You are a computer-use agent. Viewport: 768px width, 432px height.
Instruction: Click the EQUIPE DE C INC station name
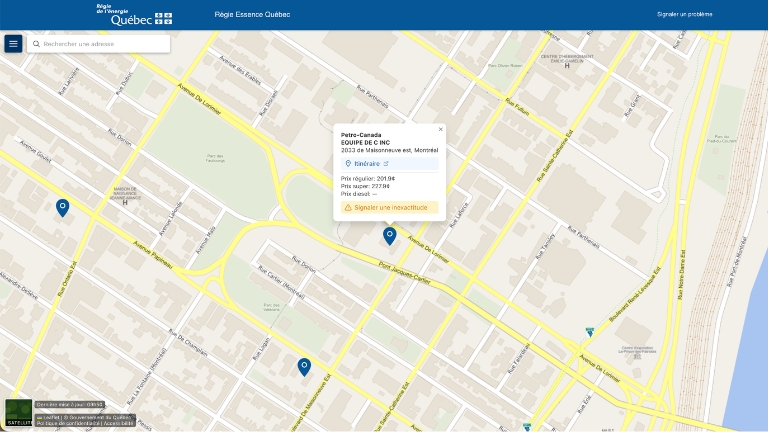pos(365,143)
